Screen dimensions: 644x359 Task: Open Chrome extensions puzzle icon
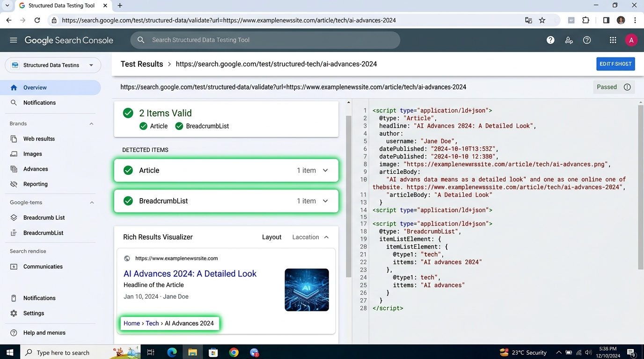tap(585, 20)
